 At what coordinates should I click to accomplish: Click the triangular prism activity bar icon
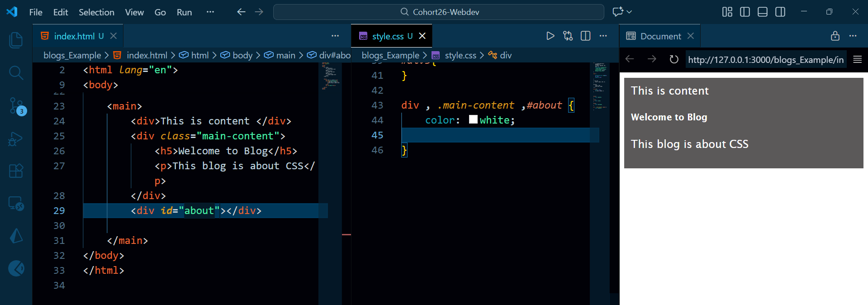click(16, 236)
